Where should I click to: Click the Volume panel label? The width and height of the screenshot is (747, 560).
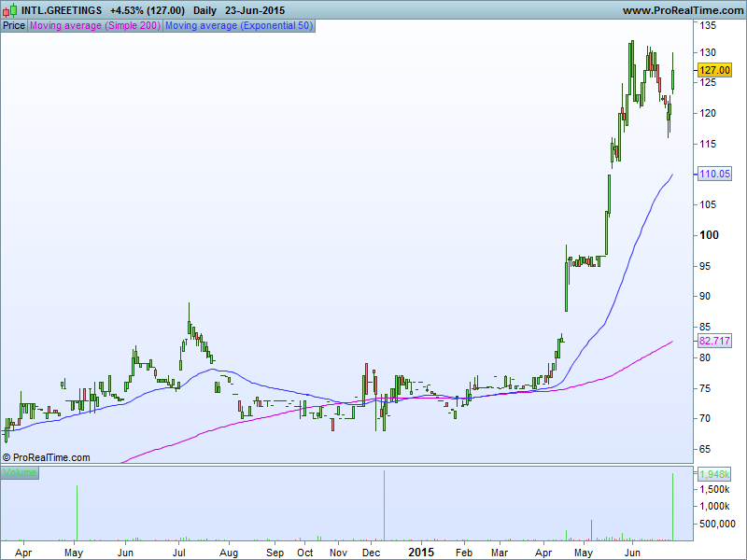pos(20,473)
